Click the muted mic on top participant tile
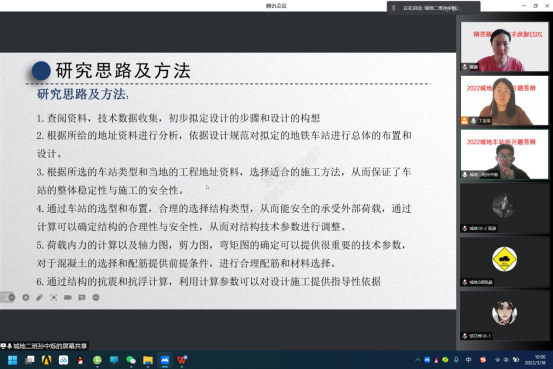The image size is (553, 369). click(465, 67)
